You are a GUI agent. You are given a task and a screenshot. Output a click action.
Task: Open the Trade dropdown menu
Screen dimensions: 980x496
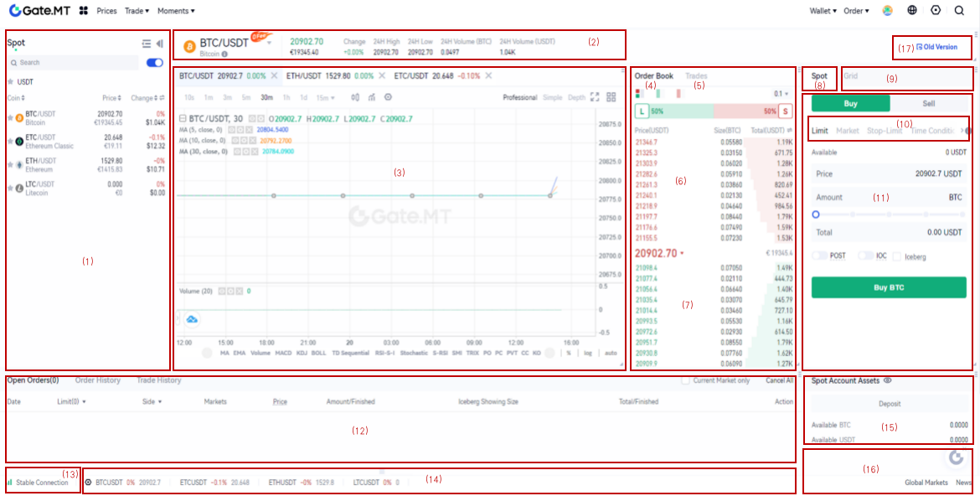click(137, 11)
